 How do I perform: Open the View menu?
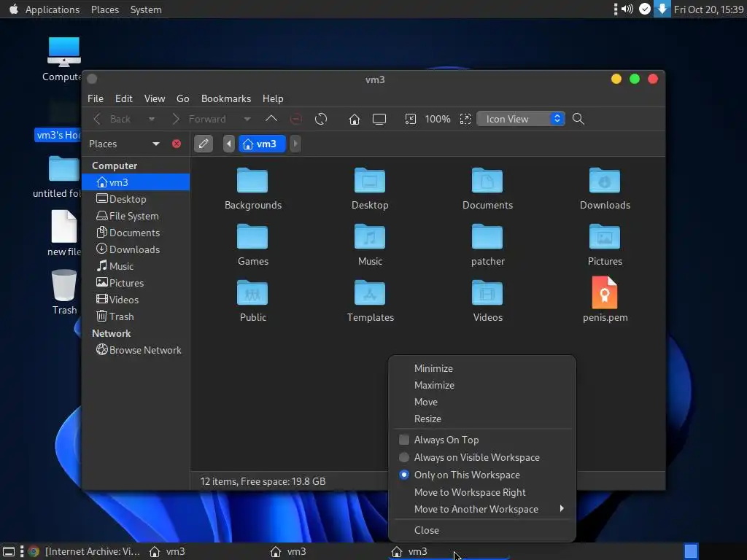155,98
